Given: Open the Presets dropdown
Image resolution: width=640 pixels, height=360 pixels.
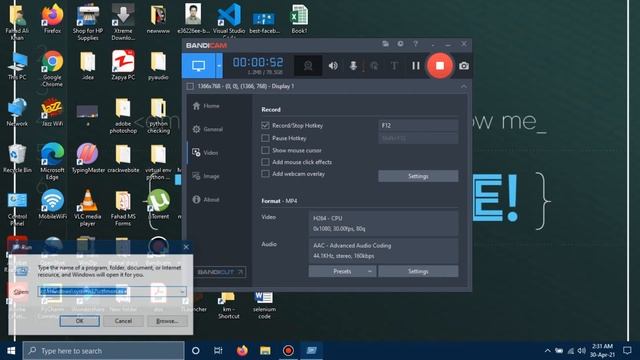Looking at the screenshot, I should tap(342, 271).
